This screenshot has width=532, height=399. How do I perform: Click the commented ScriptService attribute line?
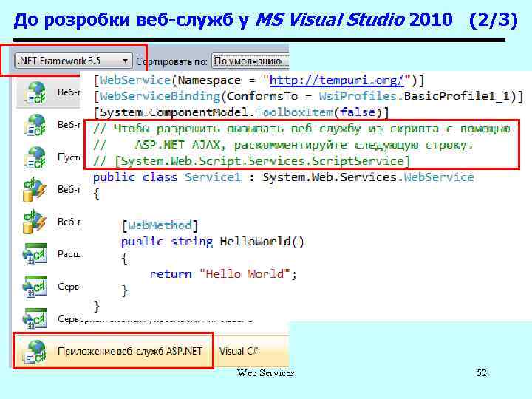tap(251, 161)
